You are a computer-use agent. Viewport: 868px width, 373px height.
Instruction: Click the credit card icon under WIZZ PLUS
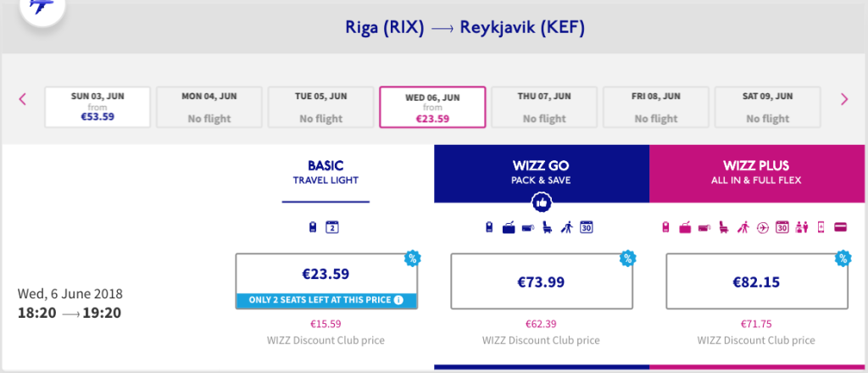point(838,227)
